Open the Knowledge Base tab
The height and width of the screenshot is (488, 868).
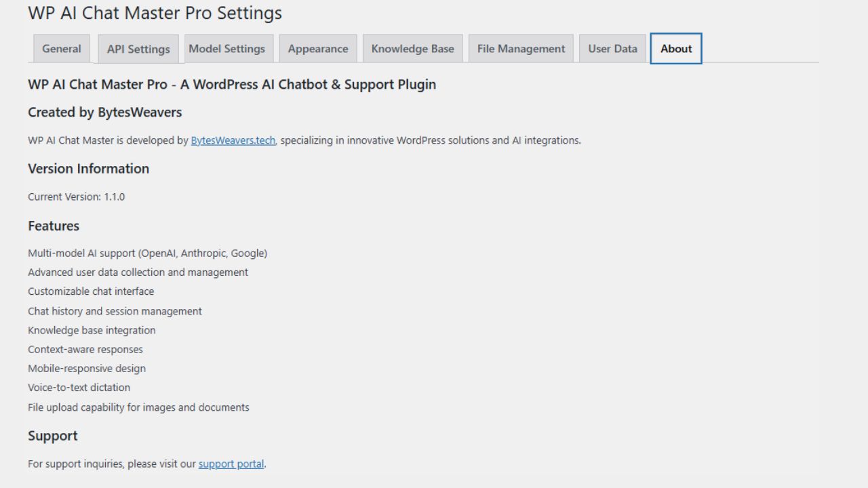click(x=412, y=49)
